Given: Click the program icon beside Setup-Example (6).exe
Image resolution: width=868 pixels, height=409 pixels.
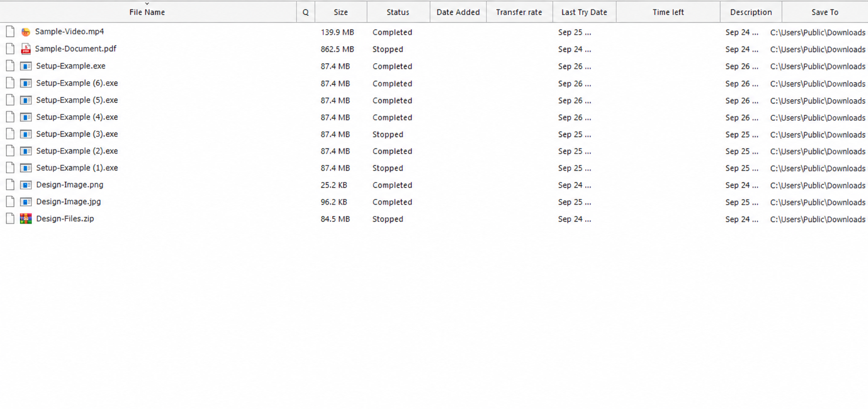Looking at the screenshot, I should 26,83.
